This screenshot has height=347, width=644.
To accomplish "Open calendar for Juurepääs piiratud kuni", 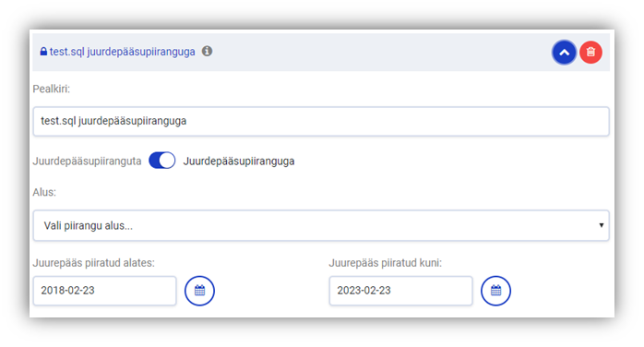I will [x=495, y=291].
